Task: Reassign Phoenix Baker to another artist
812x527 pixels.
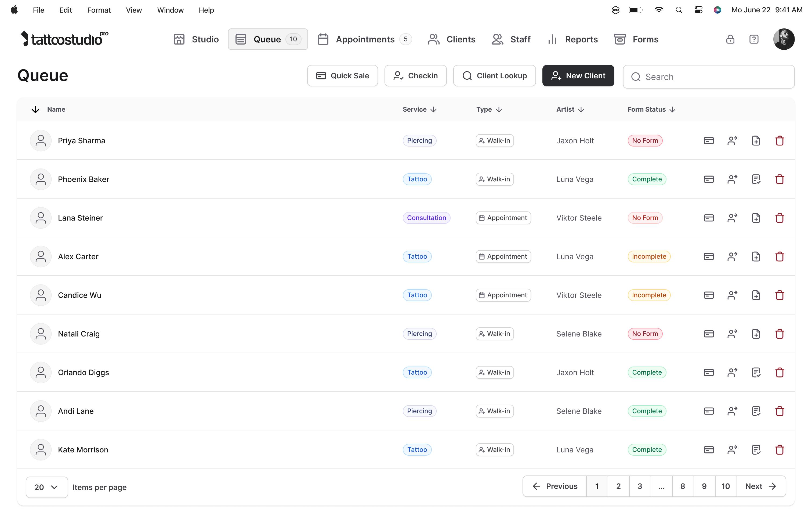Action: 732,179
